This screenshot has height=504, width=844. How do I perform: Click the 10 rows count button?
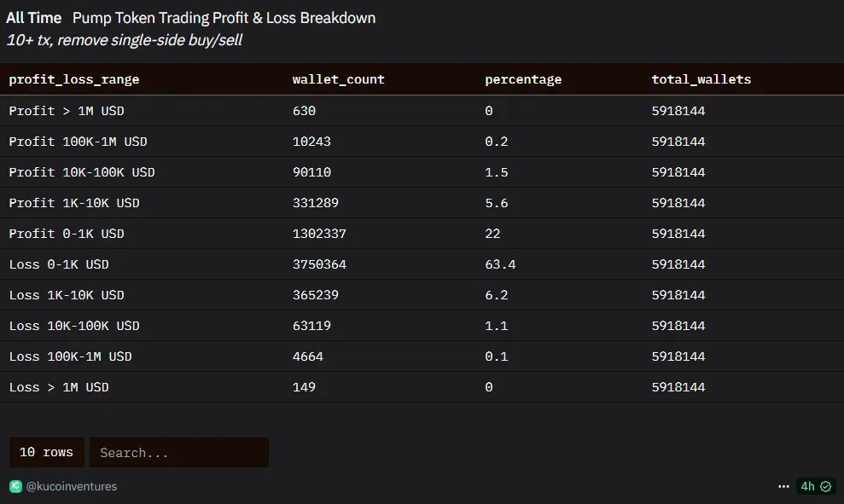point(46,452)
